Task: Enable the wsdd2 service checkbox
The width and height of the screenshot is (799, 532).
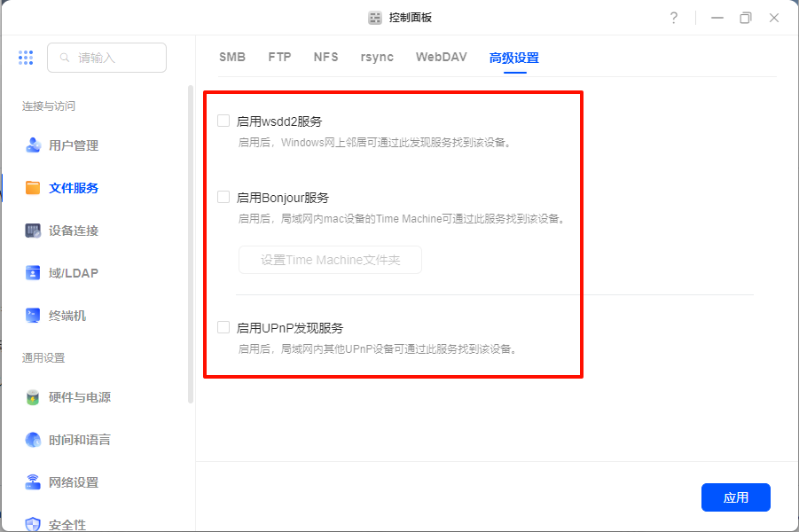Action: tap(223, 121)
